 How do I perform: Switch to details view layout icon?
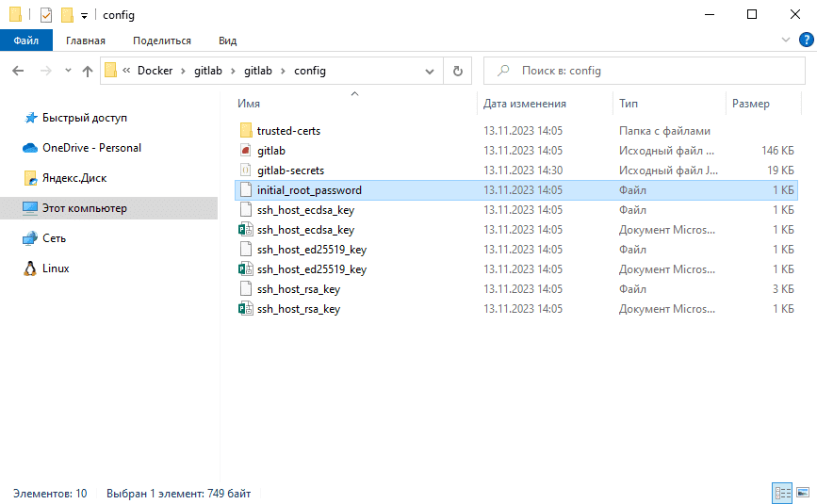click(x=782, y=493)
